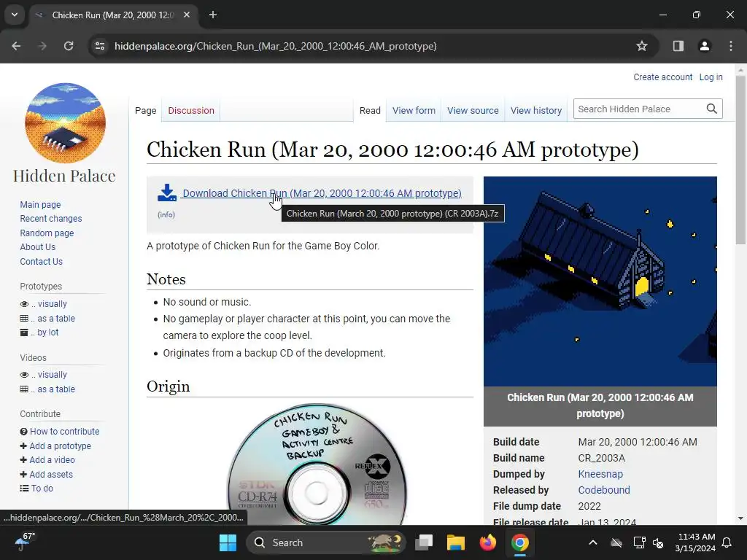747x560 pixels.
Task: Open the notifications bell icon
Action: coord(727,542)
